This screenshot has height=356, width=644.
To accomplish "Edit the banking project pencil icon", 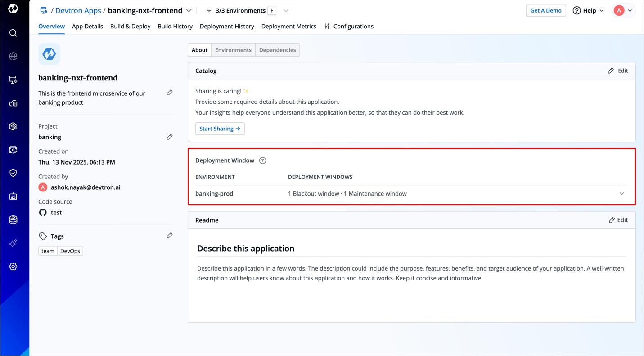I will (170, 137).
